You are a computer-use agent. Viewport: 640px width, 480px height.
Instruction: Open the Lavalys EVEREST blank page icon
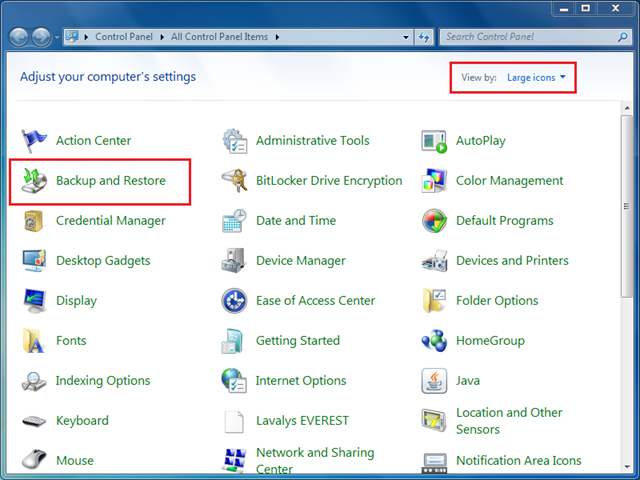[234, 422]
